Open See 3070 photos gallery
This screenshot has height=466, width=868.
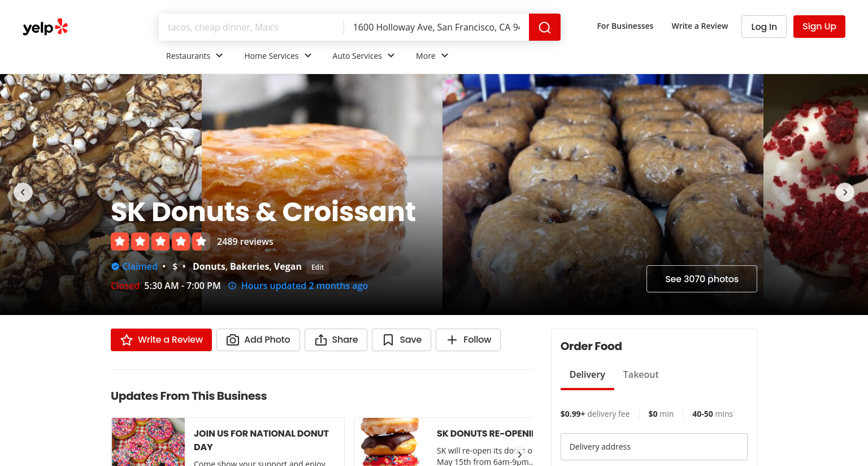(x=702, y=279)
